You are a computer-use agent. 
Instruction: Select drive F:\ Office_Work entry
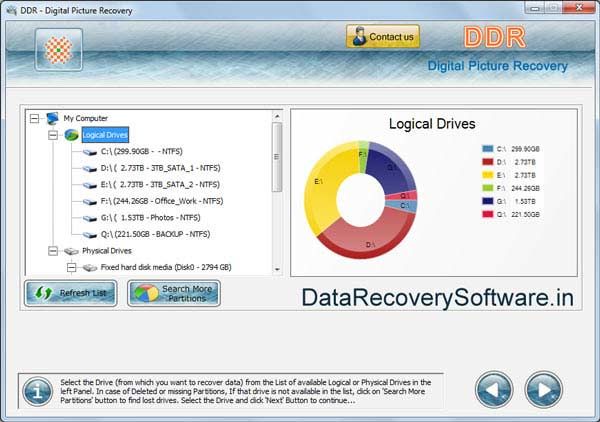click(162, 201)
